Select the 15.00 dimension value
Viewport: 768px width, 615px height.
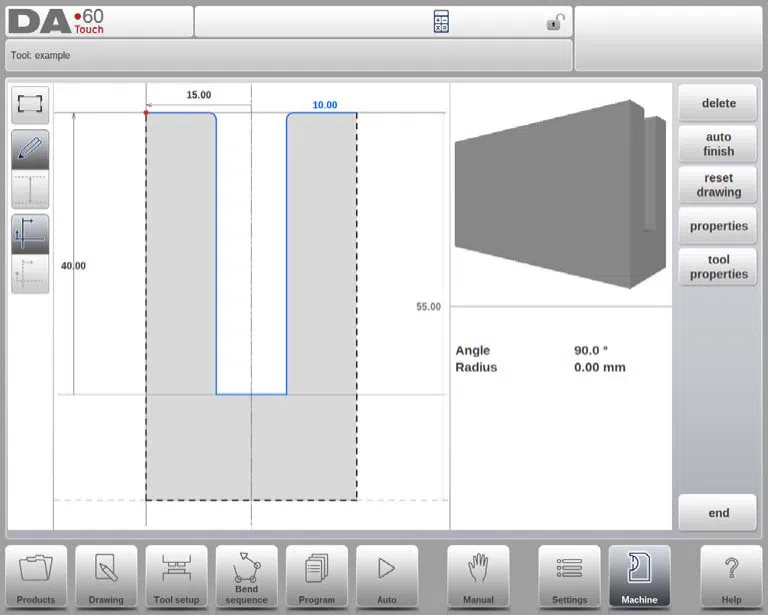pyautogui.click(x=199, y=95)
